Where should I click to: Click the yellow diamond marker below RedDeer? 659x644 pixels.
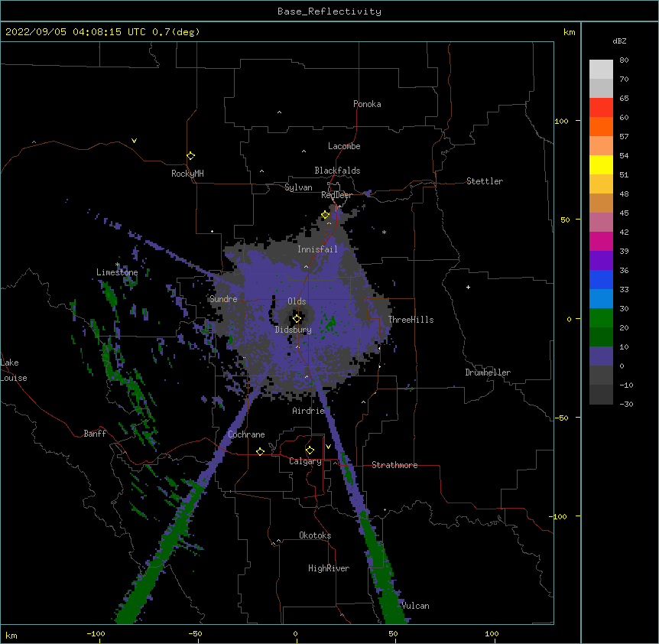(326, 215)
